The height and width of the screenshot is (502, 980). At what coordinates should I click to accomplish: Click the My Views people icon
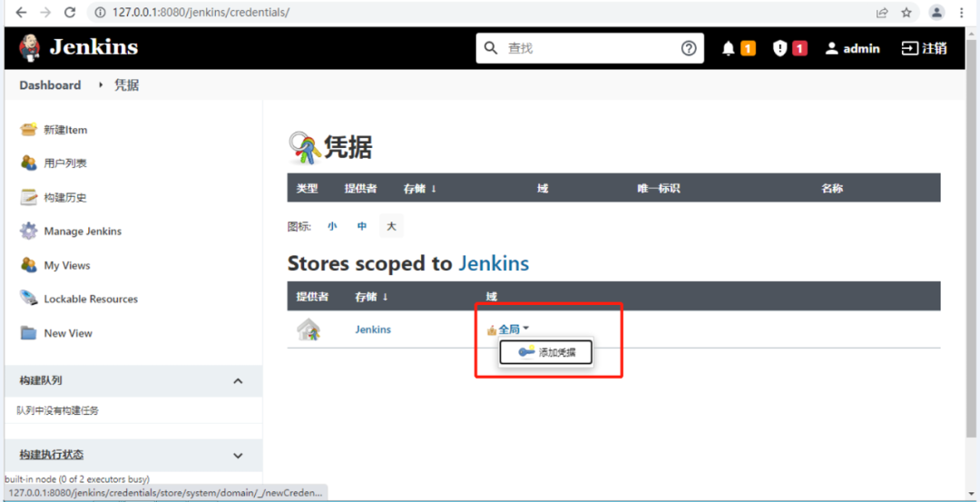[29, 265]
